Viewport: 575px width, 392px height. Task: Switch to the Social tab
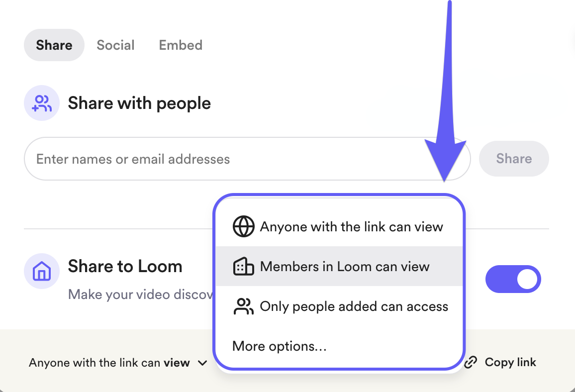coord(115,45)
